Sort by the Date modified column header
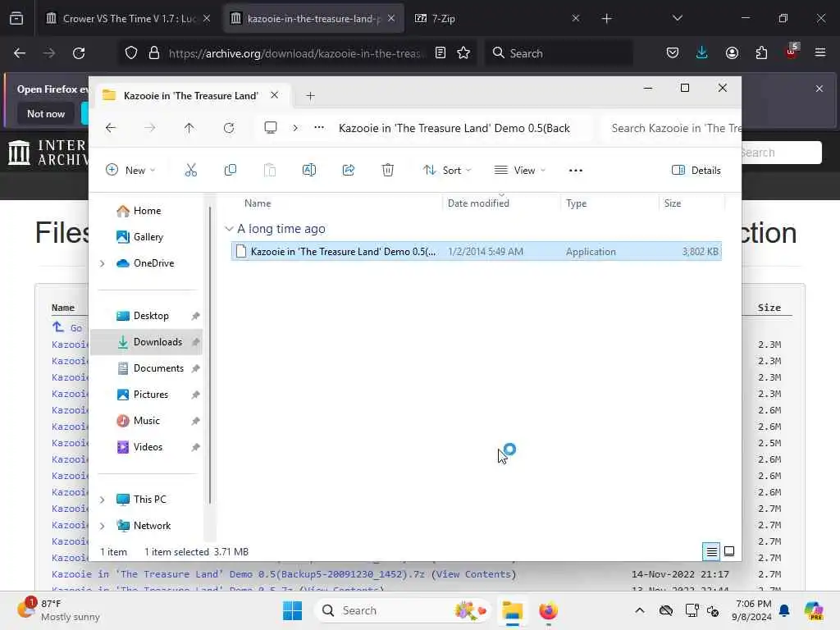The height and width of the screenshot is (630, 840). (x=478, y=203)
